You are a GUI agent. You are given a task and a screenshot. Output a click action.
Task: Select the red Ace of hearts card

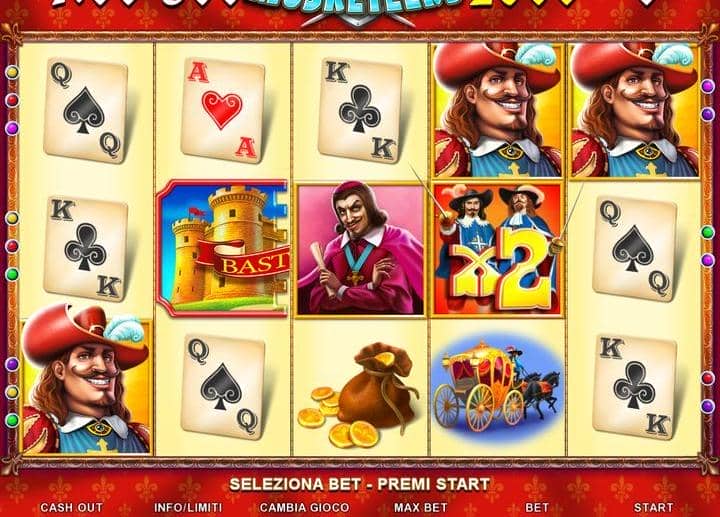[x=223, y=111]
